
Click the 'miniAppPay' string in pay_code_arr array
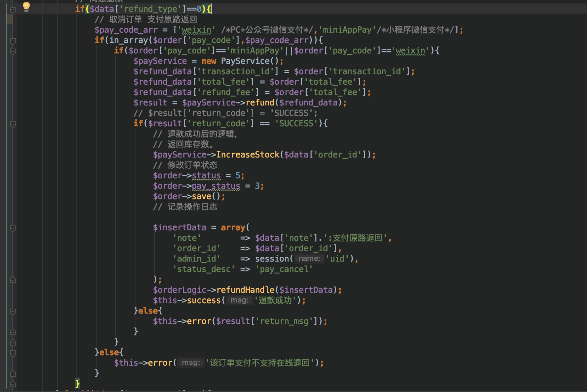click(x=347, y=30)
